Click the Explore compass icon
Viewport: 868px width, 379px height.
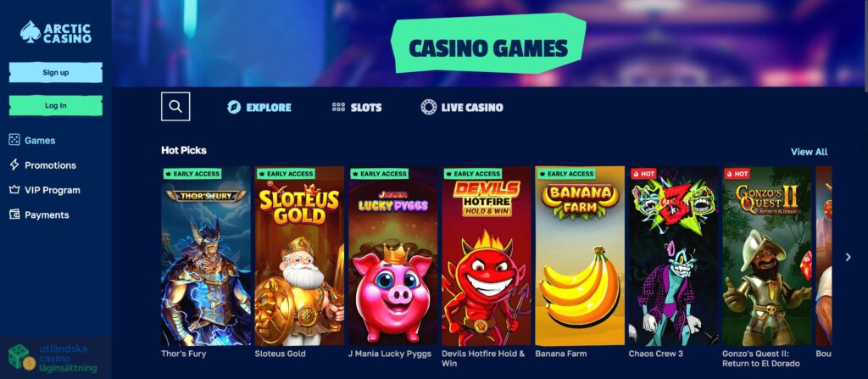click(x=234, y=107)
